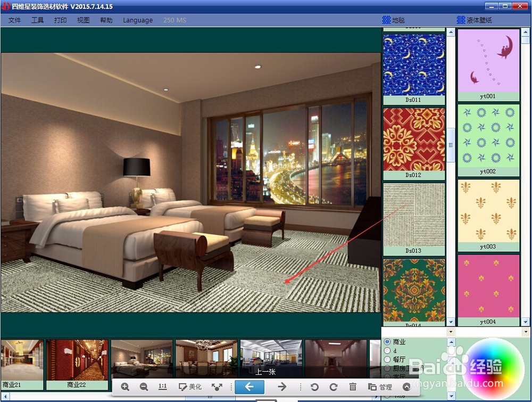Viewport: 532px width, 402px height.
Task: Select carpet texture Ds011
Action: 414,69
